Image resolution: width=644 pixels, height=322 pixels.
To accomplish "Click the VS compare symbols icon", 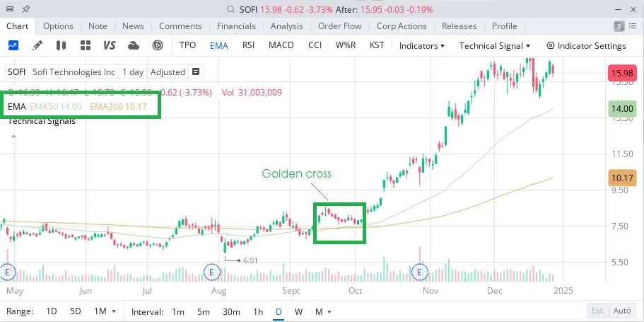I will pyautogui.click(x=110, y=45).
